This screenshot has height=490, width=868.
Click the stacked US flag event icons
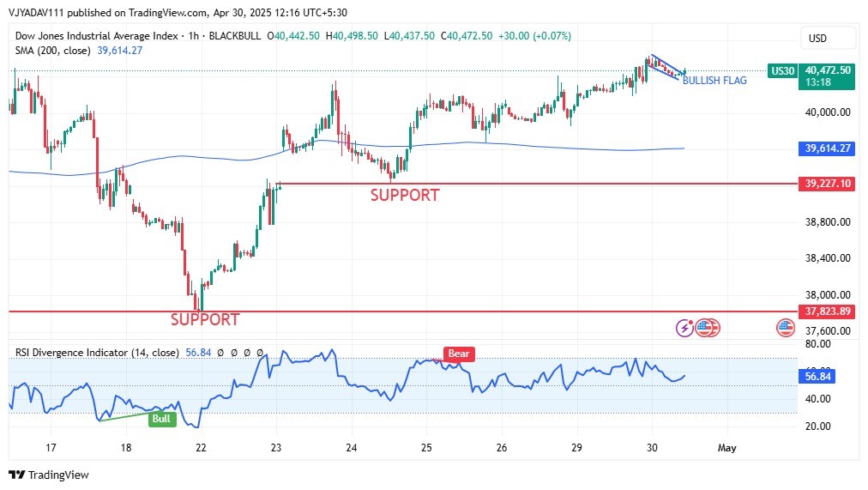pyautogui.click(x=708, y=327)
